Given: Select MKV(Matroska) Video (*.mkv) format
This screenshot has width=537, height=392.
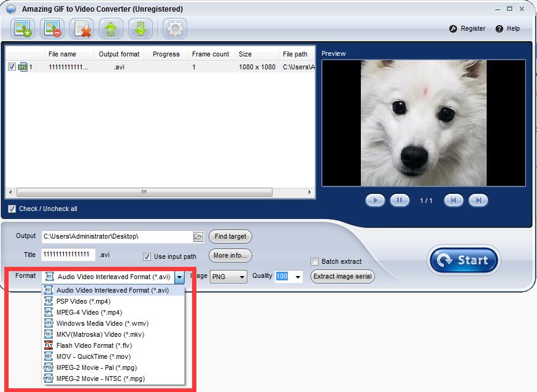Looking at the screenshot, I should tap(113, 334).
